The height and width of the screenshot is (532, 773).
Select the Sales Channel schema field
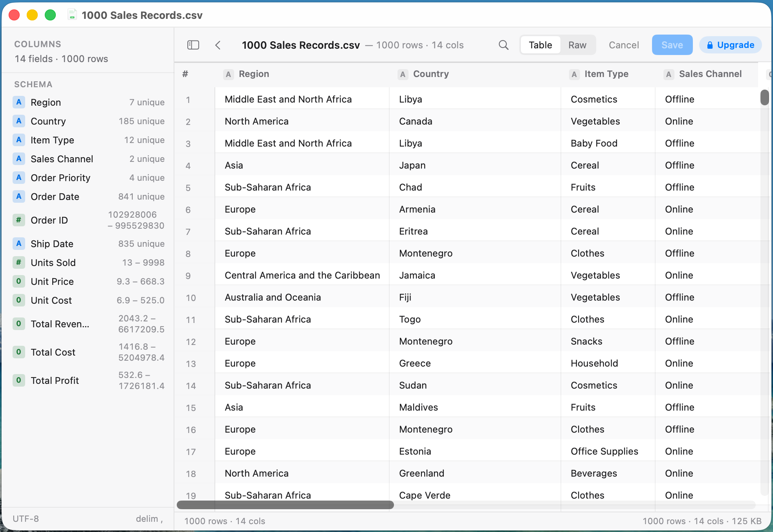[89, 159]
